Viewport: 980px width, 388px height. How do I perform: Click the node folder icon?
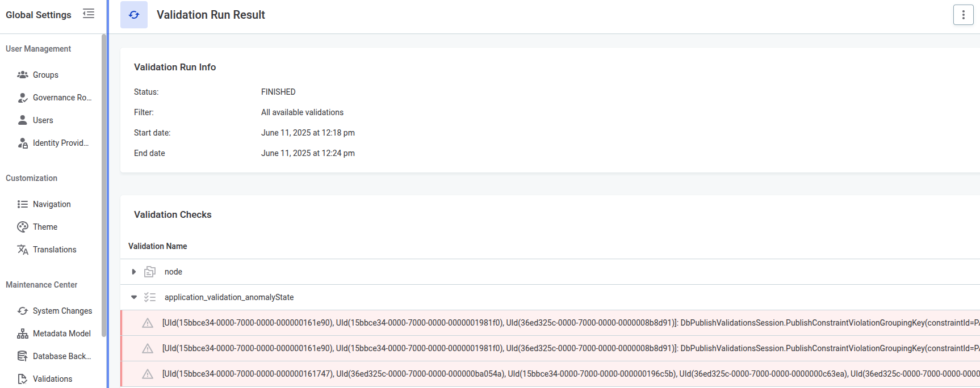click(150, 272)
